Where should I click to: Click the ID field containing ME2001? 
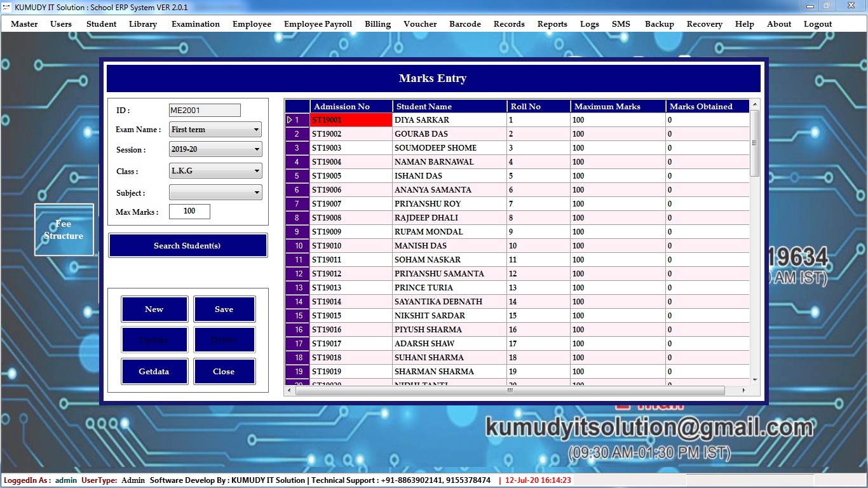[205, 111]
